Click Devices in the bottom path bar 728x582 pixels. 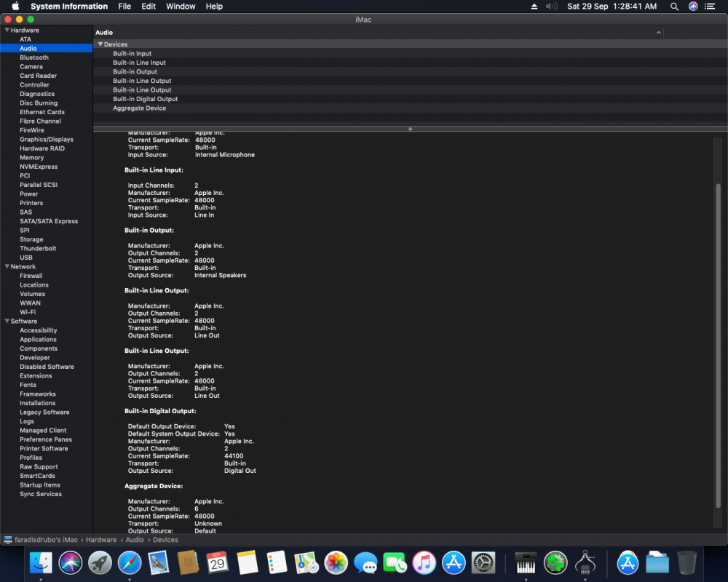tap(165, 540)
